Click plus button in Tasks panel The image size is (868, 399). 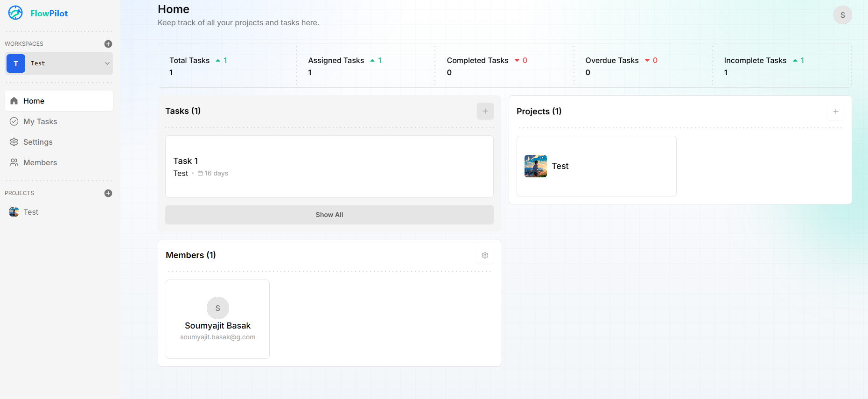pyautogui.click(x=485, y=111)
